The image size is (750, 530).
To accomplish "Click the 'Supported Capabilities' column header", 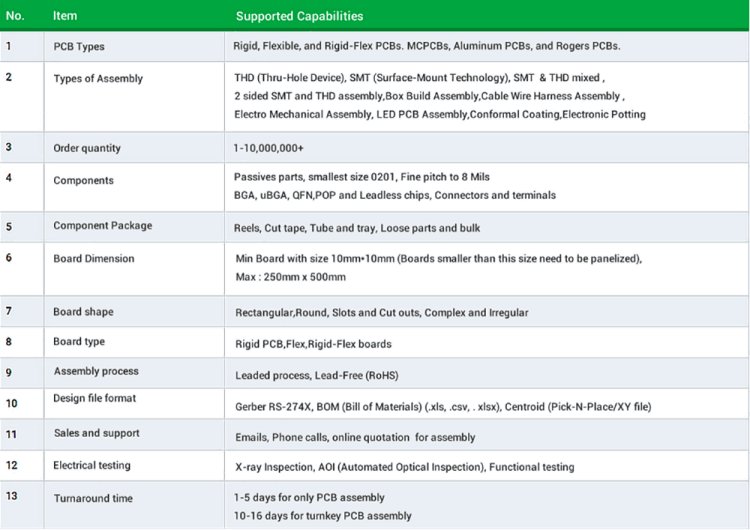I will pyautogui.click(x=299, y=16).
